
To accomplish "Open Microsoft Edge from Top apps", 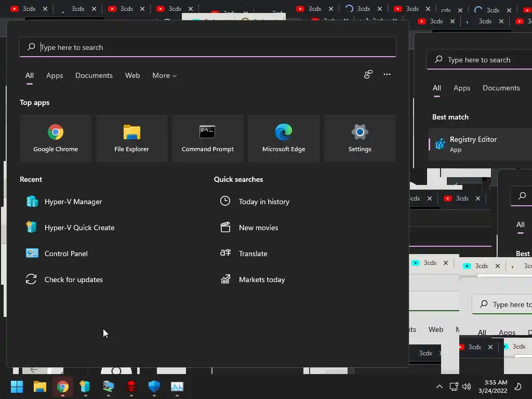I will [284, 139].
